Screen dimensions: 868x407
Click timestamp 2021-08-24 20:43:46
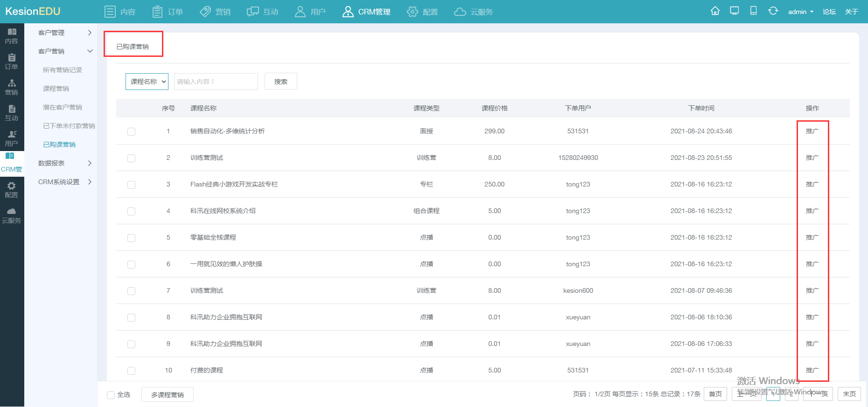pyautogui.click(x=701, y=131)
